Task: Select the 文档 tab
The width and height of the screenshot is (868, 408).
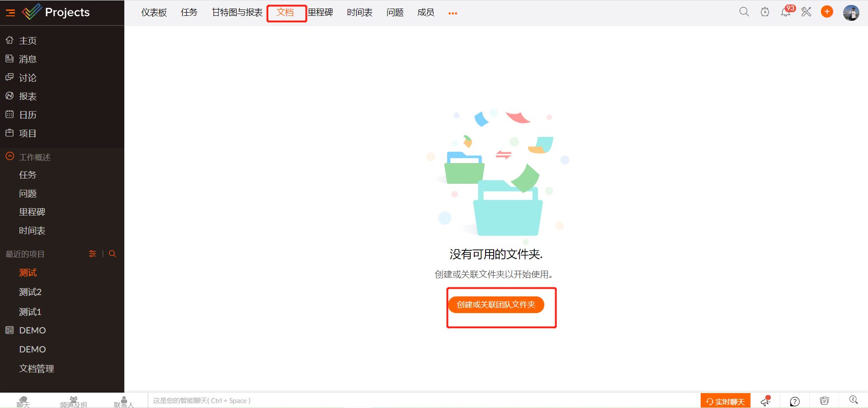Action: (x=285, y=13)
